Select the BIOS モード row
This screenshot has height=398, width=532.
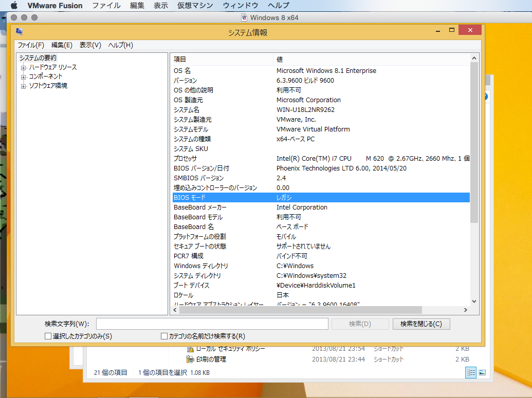coord(321,197)
